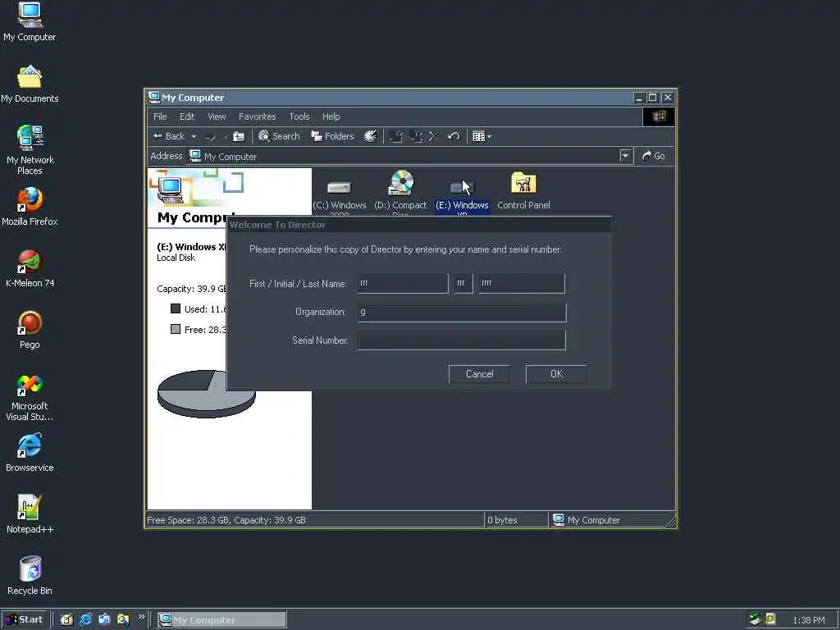840x630 pixels.
Task: Open the Forward button history dropdown
Action: click(x=225, y=137)
